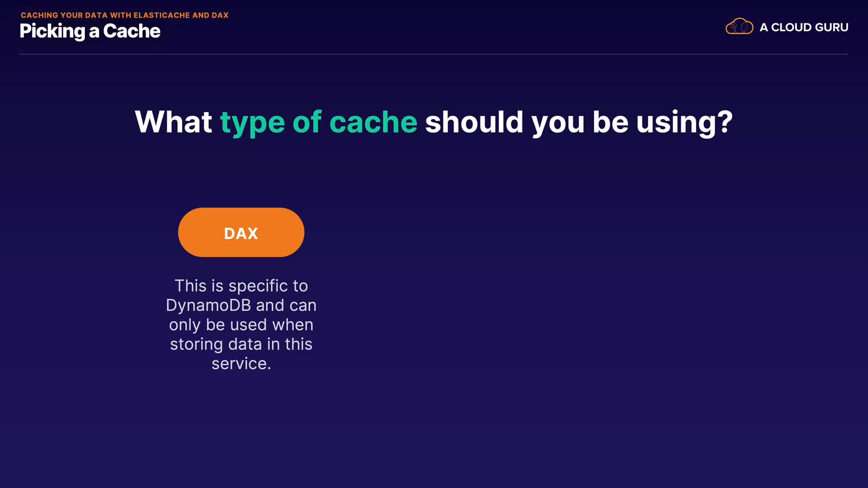This screenshot has height=488, width=868.
Task: Select the orange "Caching your data" subtitle
Action: 124,15
